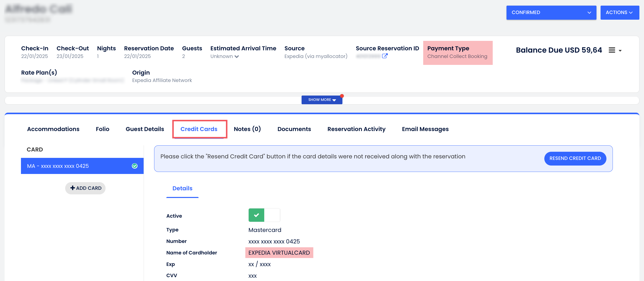This screenshot has height=281, width=644.
Task: Open the CONFIRMED status dropdown
Action: point(551,13)
